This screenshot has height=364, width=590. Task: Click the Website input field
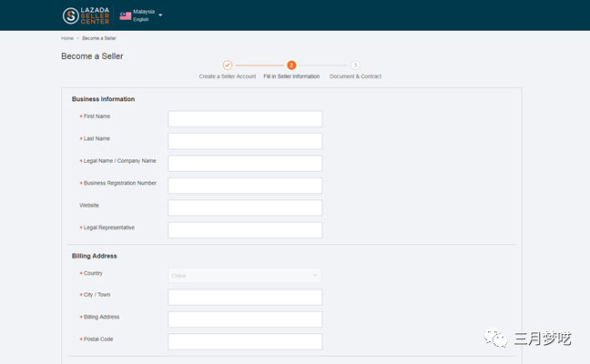point(245,207)
